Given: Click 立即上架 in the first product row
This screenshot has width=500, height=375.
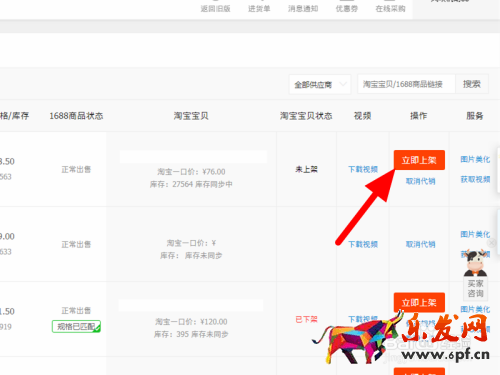Looking at the screenshot, I should [x=419, y=160].
